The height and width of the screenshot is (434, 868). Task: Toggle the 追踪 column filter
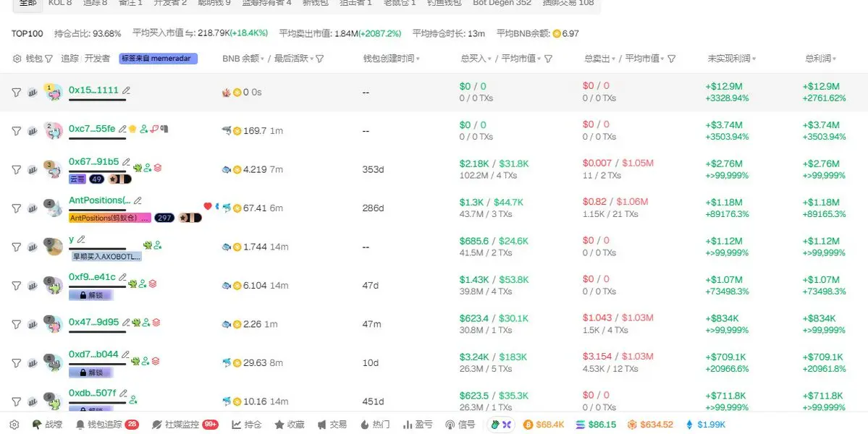tap(69, 59)
